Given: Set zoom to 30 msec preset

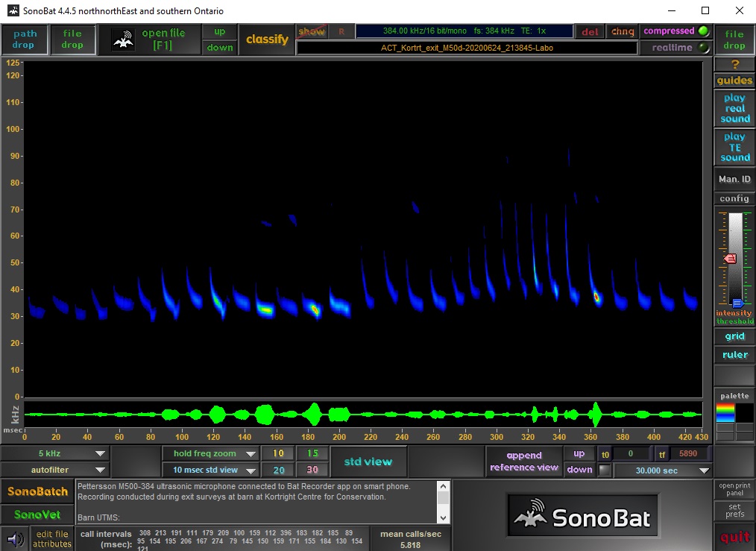Looking at the screenshot, I should point(312,470).
